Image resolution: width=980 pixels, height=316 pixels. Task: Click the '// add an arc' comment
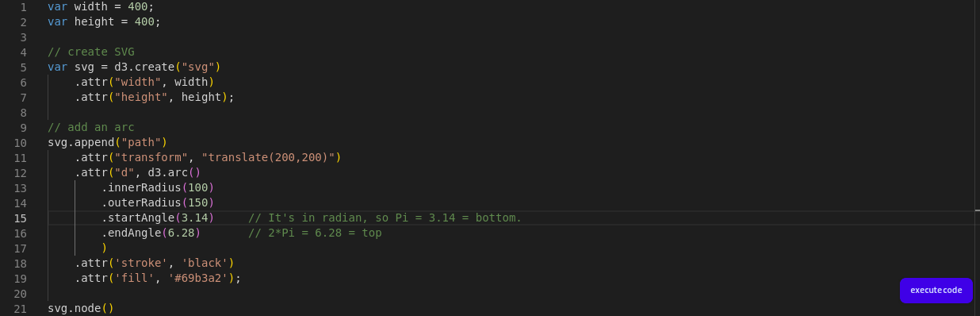[x=90, y=127]
